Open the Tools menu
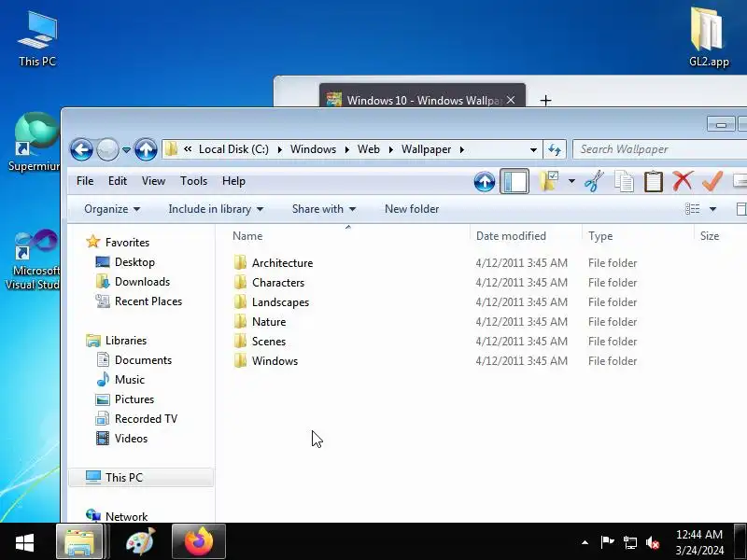The image size is (747, 560). point(193,181)
